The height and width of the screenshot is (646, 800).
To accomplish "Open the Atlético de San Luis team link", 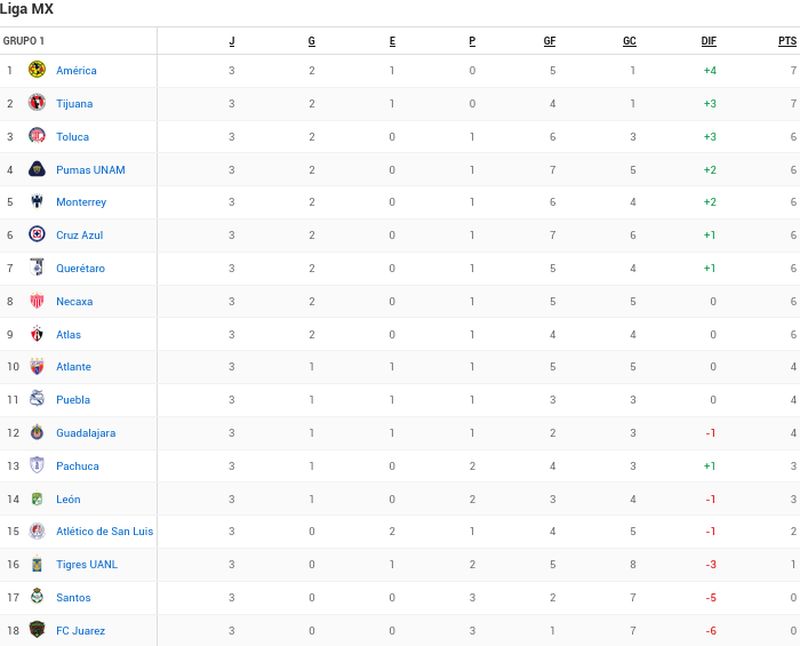I will coord(105,532).
